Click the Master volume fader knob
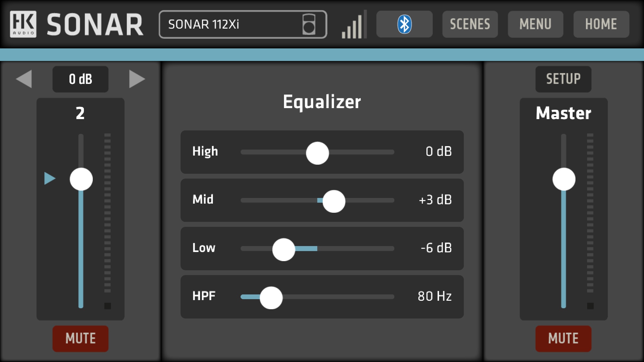 [564, 179]
